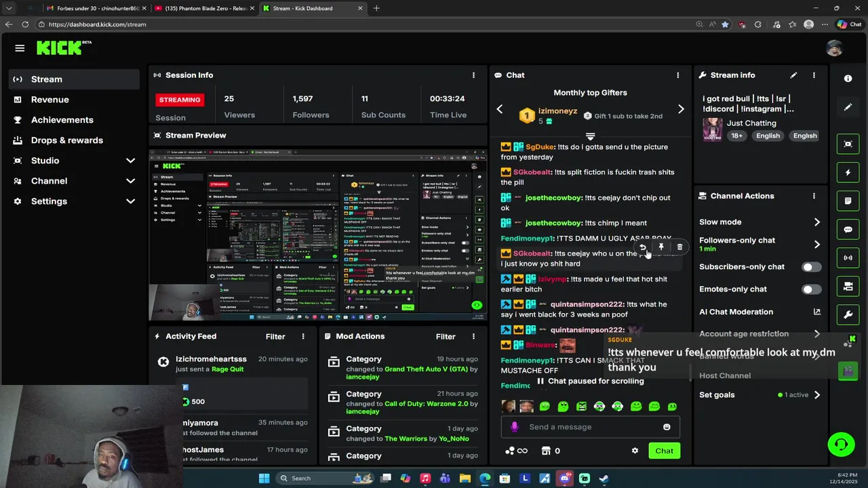Open Steam from the taskbar

click(604, 479)
